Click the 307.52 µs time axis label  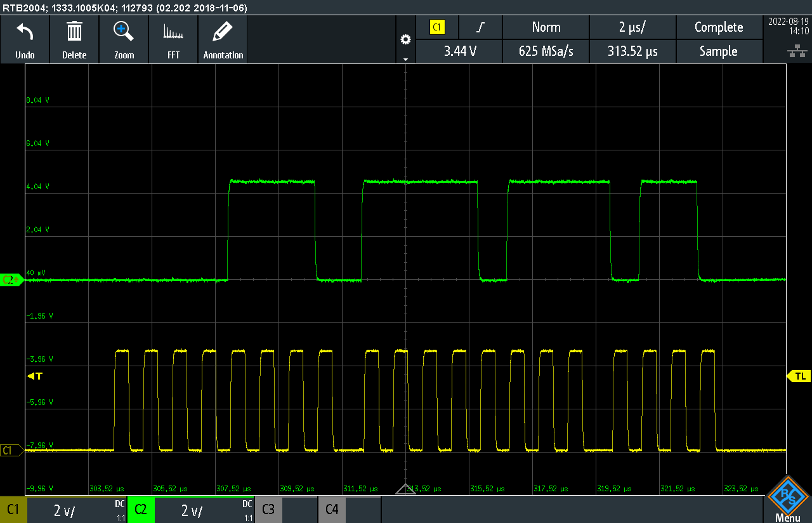(233, 489)
